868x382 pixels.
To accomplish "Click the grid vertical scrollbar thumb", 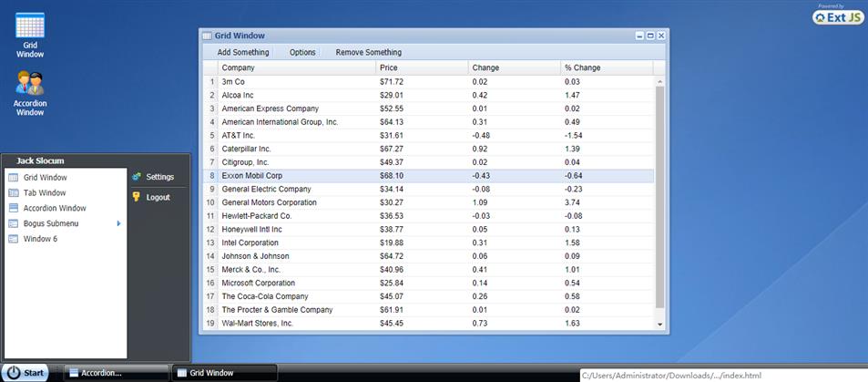I will coord(659,197).
